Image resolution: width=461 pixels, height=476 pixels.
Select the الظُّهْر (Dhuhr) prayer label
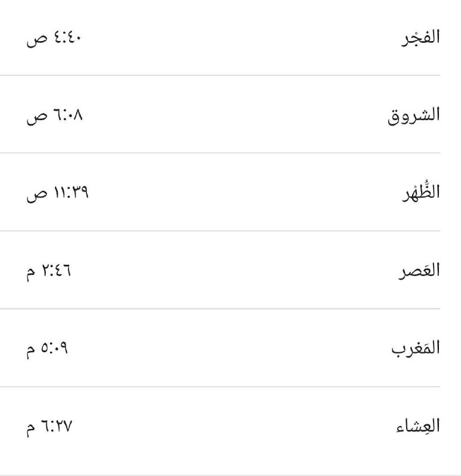tap(421, 192)
